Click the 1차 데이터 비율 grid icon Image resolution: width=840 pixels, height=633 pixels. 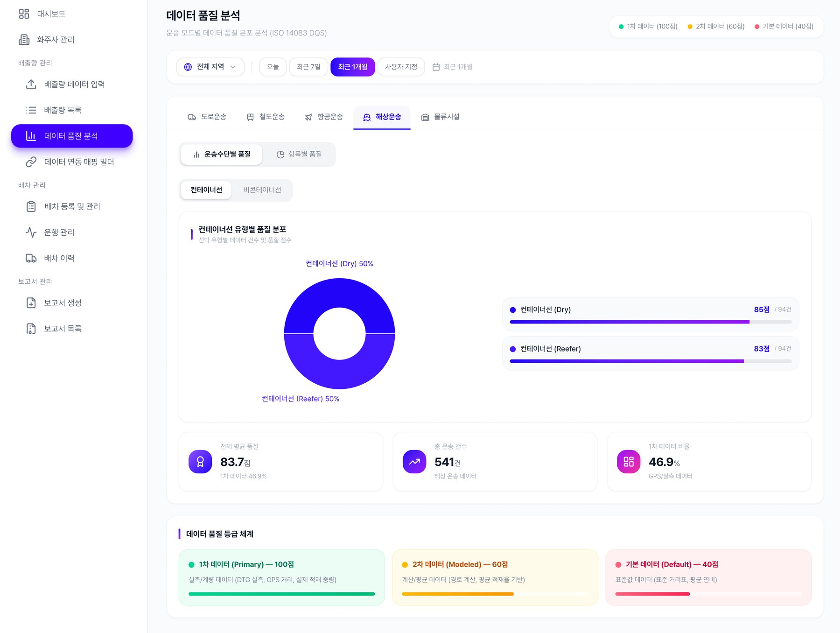pyautogui.click(x=629, y=462)
